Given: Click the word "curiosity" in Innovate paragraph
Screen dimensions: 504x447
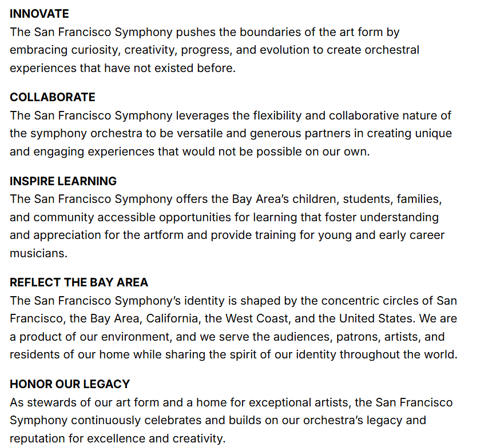Looking at the screenshot, I should click(96, 50).
